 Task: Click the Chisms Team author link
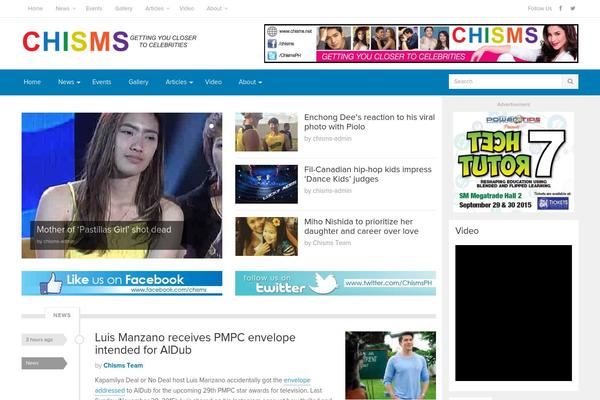(x=123, y=366)
